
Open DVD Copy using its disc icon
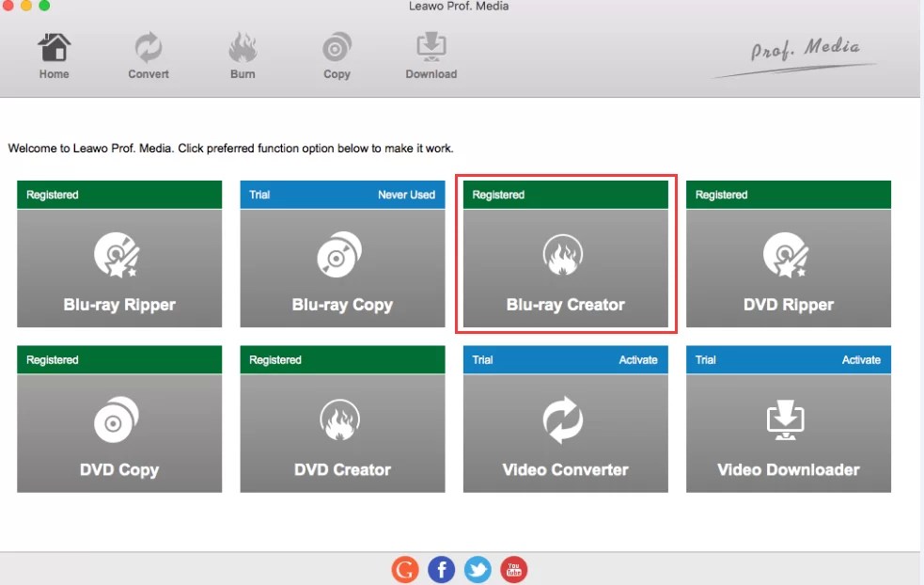click(118, 417)
